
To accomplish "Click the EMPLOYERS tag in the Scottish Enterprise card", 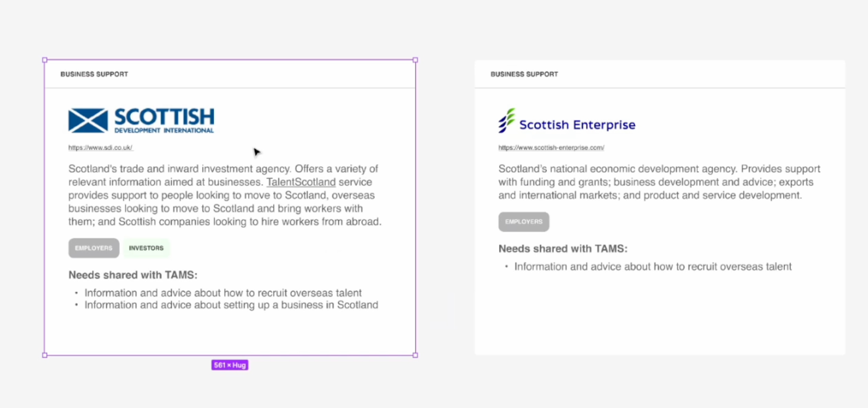I will 524,222.
